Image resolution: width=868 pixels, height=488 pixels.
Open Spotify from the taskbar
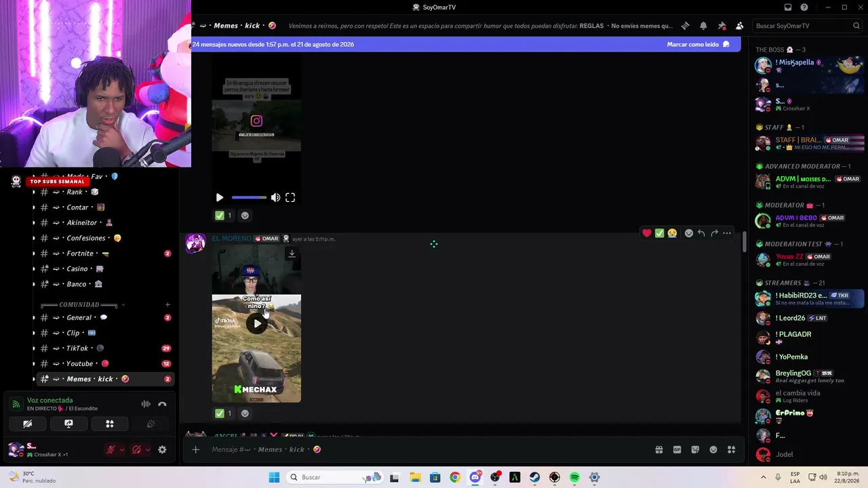point(574,477)
